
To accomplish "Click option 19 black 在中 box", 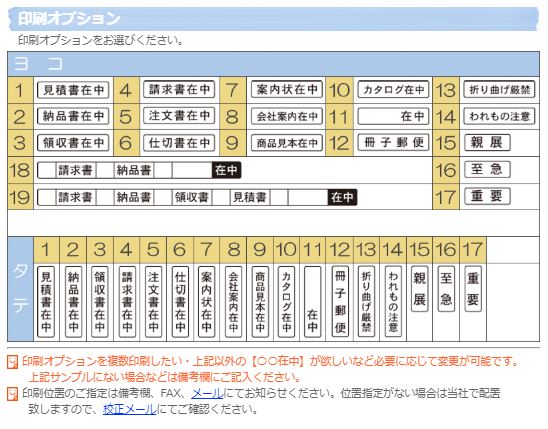I will pos(342,197).
